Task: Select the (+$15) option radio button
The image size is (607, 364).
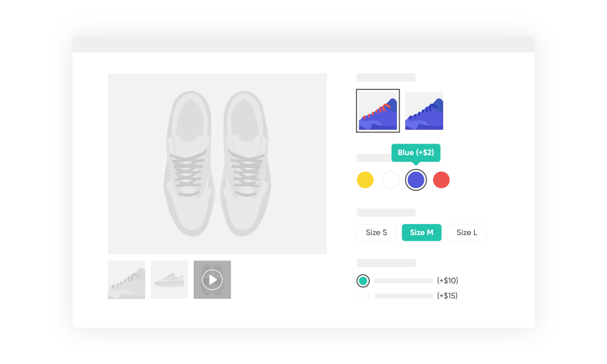Action: tap(363, 296)
